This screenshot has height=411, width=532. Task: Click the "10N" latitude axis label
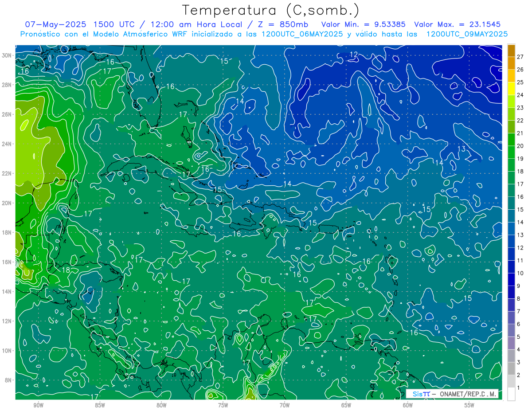[x=7, y=350]
